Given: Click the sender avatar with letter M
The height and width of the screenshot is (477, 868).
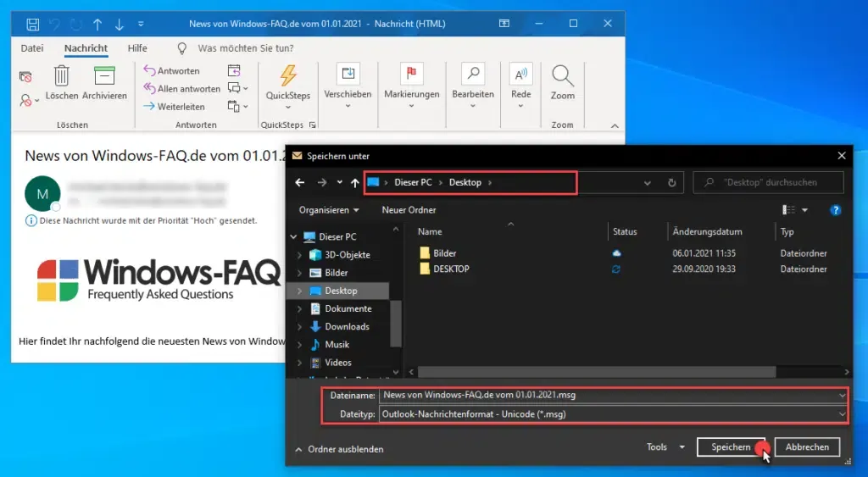Looking at the screenshot, I should pyautogui.click(x=42, y=194).
